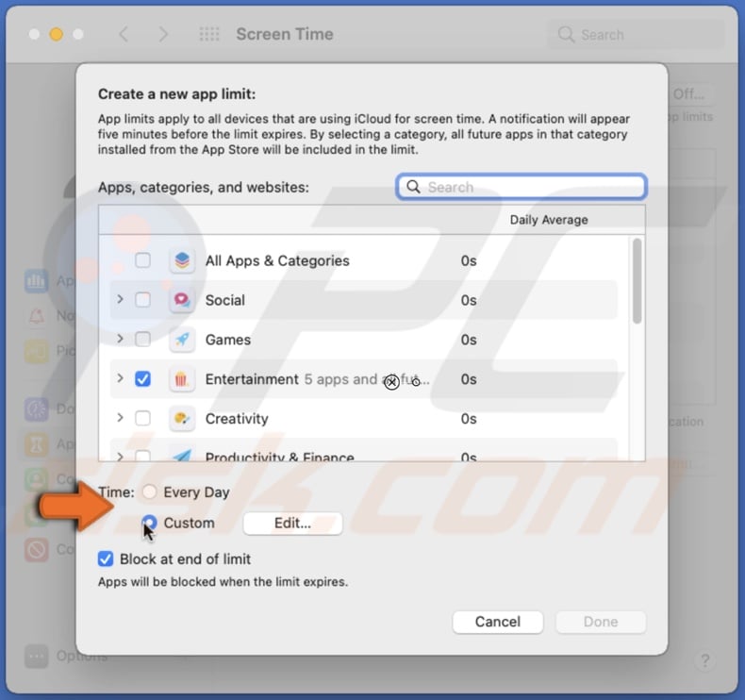Uncheck the Entertainment category checkbox
This screenshot has height=700, width=745.
coord(142,378)
